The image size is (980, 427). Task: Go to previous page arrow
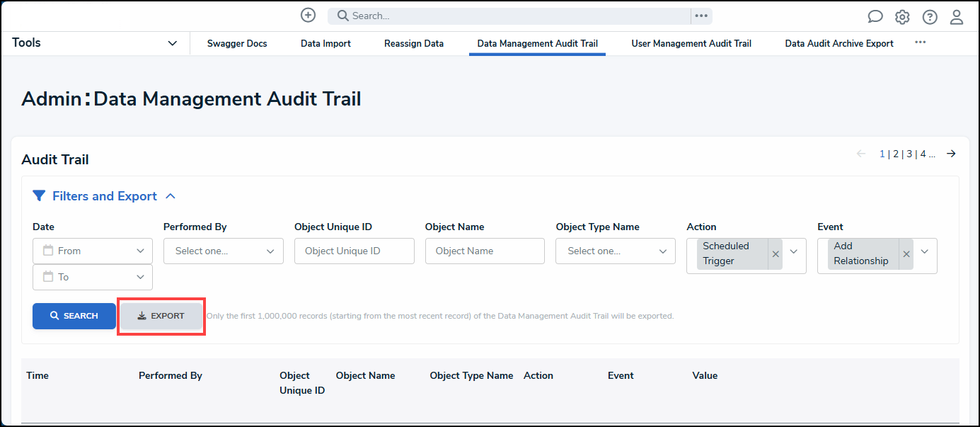pos(861,154)
